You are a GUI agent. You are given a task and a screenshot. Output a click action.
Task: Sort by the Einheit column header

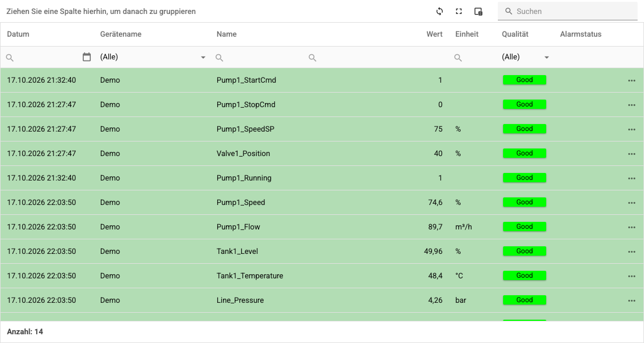point(467,34)
